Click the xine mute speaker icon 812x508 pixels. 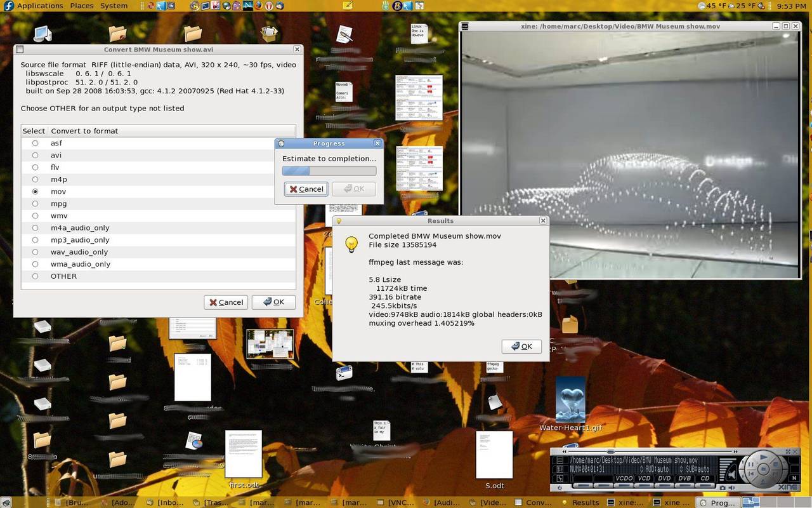(732, 475)
